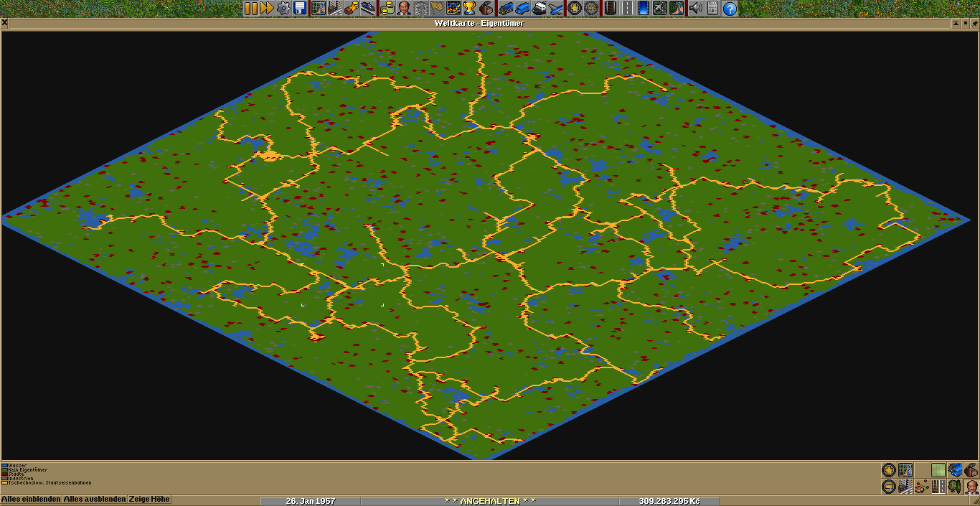Open the save game floppy disk menu

(x=300, y=9)
